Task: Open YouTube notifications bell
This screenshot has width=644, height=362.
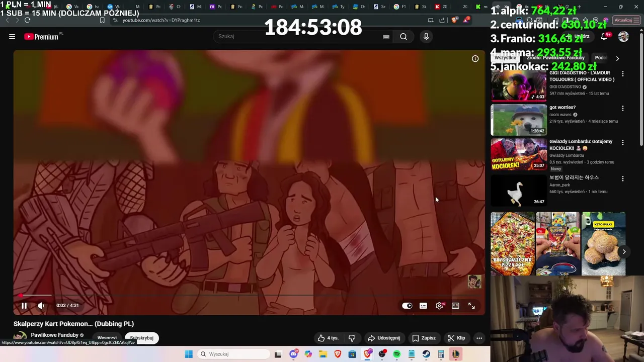Action: [605, 37]
